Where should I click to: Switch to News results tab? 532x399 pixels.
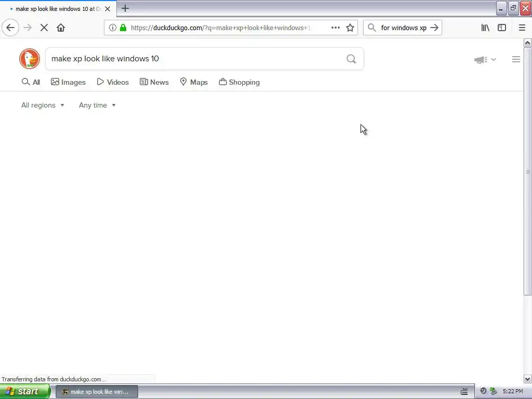154,82
